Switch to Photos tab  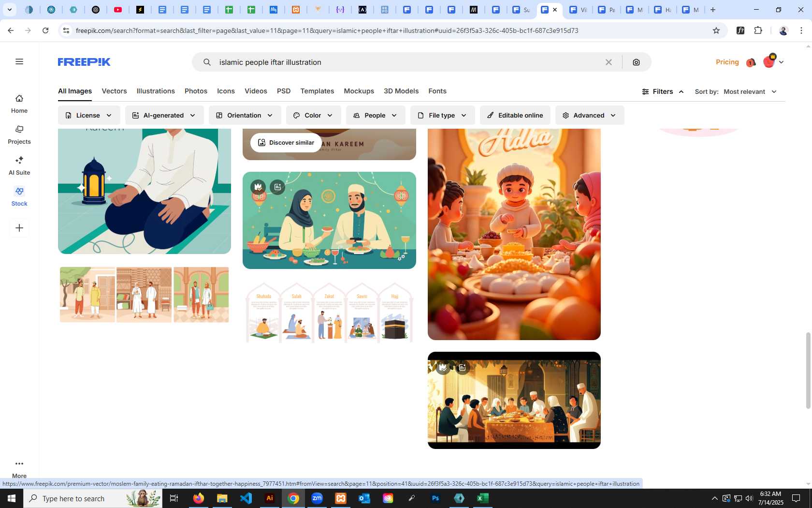196,91
